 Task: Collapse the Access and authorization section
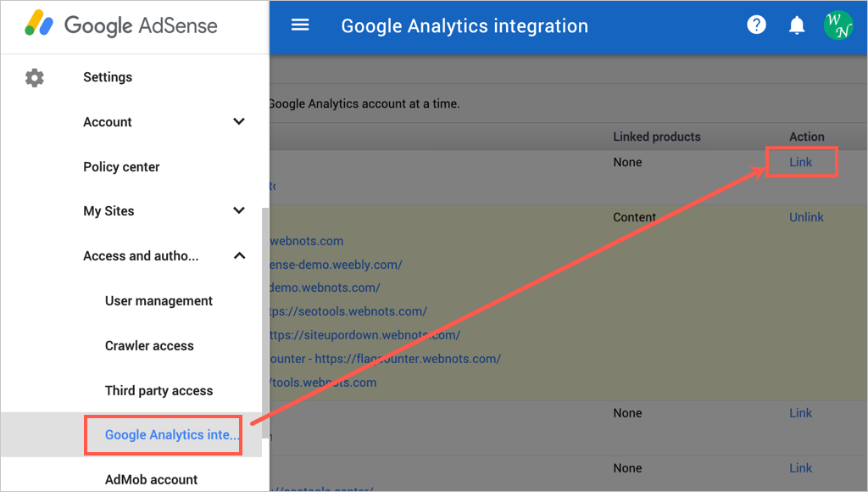pos(239,254)
